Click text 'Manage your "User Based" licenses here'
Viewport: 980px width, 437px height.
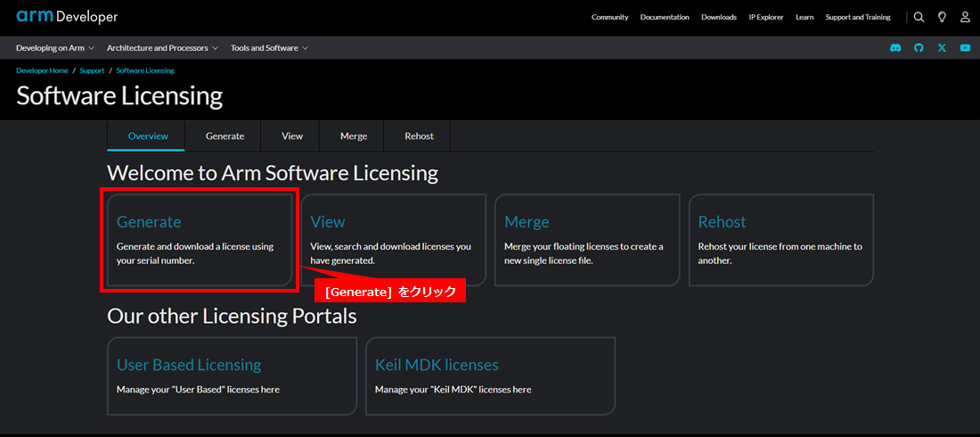[x=198, y=390]
